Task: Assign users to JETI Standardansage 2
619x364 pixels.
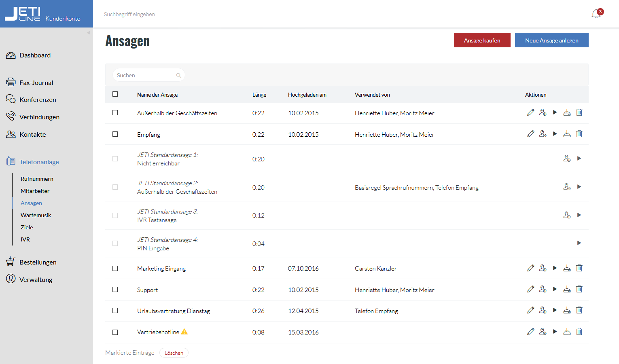Action: pyautogui.click(x=567, y=187)
